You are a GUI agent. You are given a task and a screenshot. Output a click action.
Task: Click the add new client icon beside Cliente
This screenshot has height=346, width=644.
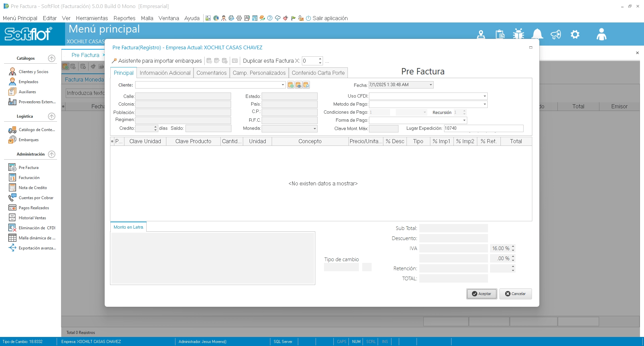[291, 85]
